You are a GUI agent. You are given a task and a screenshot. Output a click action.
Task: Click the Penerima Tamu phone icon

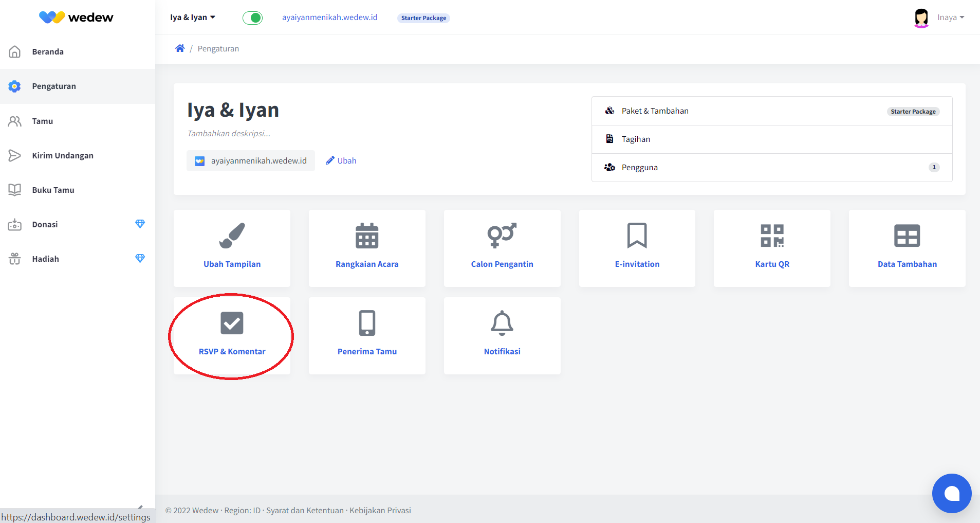pos(367,323)
